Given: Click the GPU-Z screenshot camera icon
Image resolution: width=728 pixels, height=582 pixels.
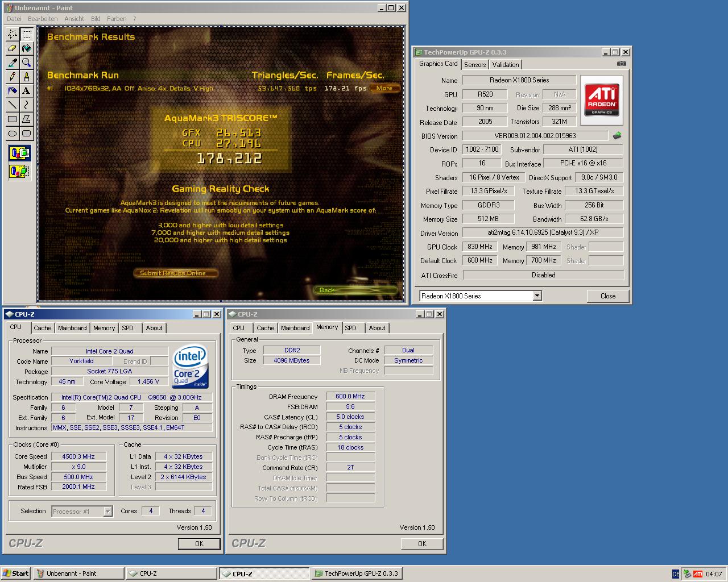Looking at the screenshot, I should click(622, 64).
